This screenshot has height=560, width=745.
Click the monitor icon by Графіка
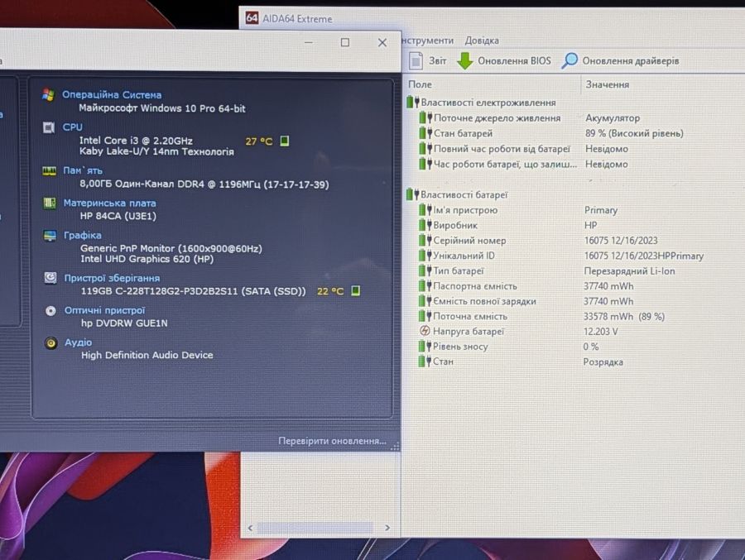(x=50, y=236)
